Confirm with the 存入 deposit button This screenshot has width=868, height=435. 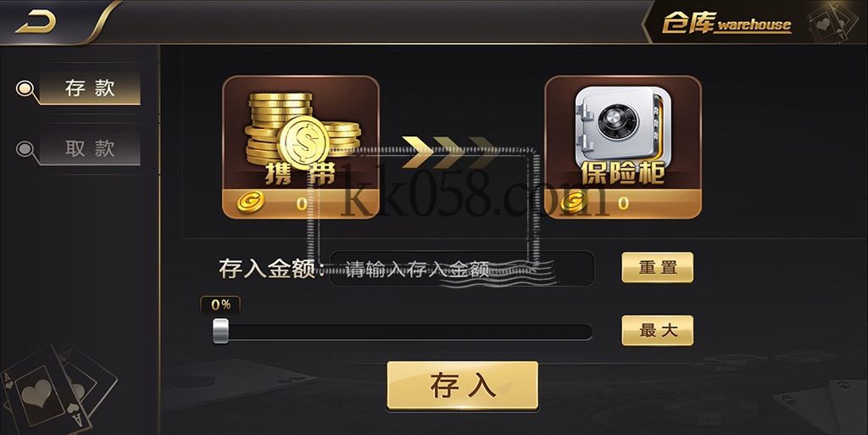462,386
